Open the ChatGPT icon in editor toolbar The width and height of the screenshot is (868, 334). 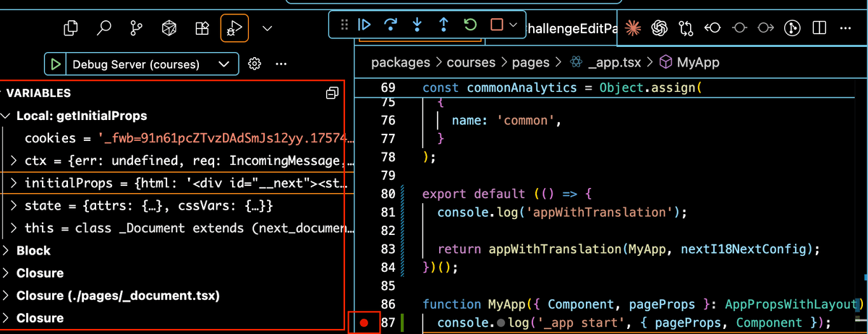coord(658,28)
